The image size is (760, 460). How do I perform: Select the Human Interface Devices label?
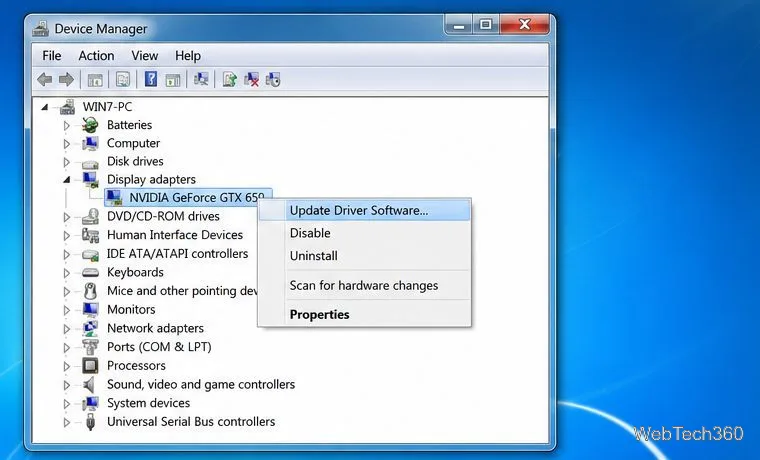coord(175,235)
